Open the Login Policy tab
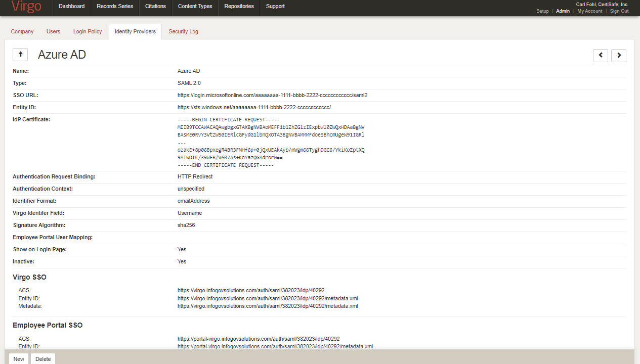The width and height of the screenshot is (640, 364). tap(88, 31)
